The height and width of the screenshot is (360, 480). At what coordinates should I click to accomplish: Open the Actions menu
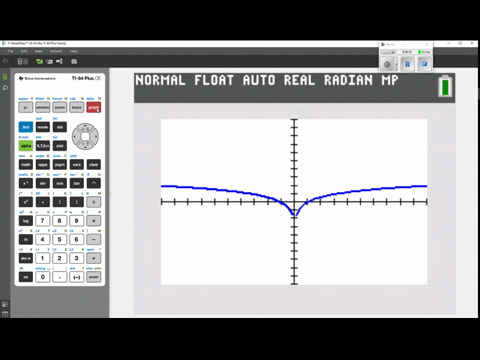pos(56,51)
